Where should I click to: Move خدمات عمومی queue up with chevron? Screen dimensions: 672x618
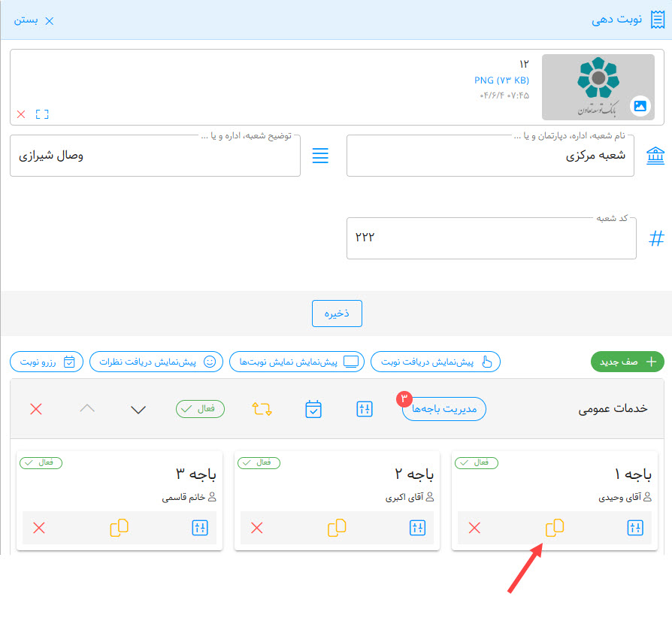(87, 409)
